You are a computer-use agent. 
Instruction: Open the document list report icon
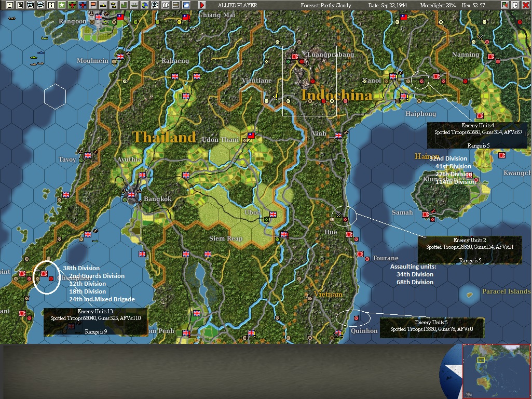tap(20, 5)
